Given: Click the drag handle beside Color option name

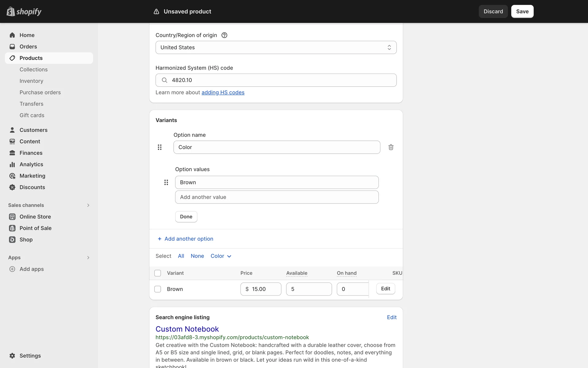Looking at the screenshot, I should click(x=160, y=147).
